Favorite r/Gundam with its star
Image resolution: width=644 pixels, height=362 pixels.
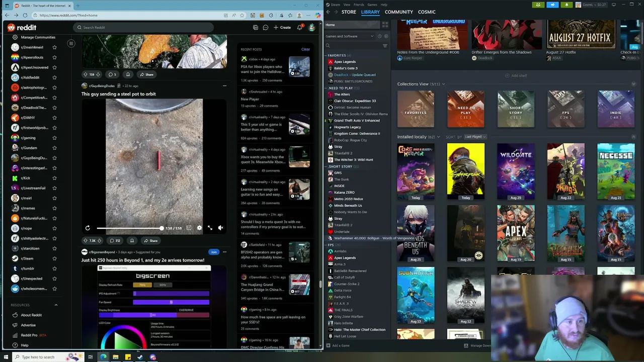[x=54, y=148]
